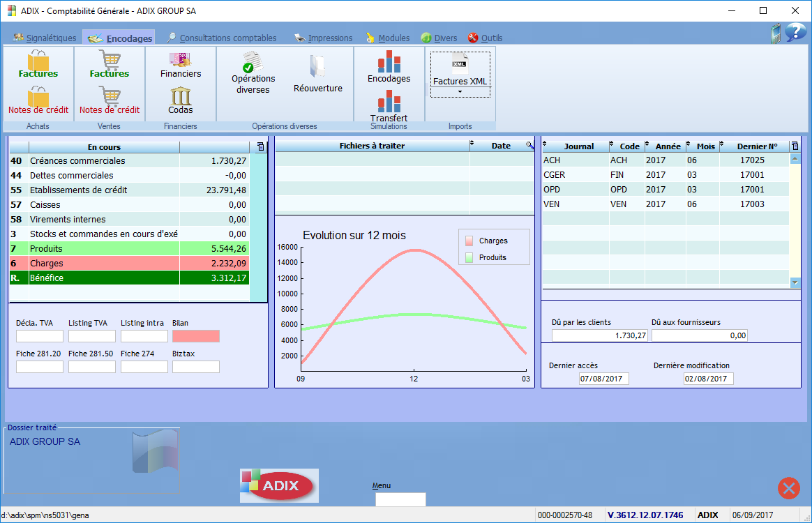Select the OPD journal row
Viewport: 812px width, 523px height.
click(x=666, y=190)
